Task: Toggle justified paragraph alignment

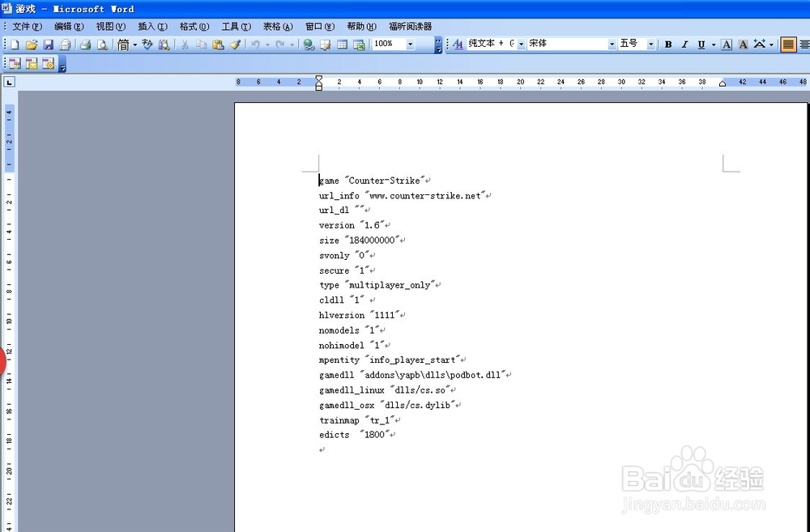Action: pyautogui.click(x=788, y=45)
